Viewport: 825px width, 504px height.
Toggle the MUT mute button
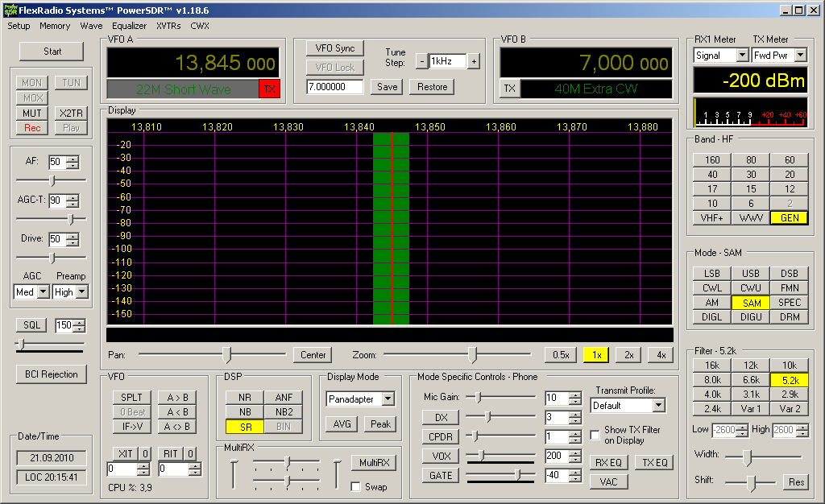[x=32, y=113]
